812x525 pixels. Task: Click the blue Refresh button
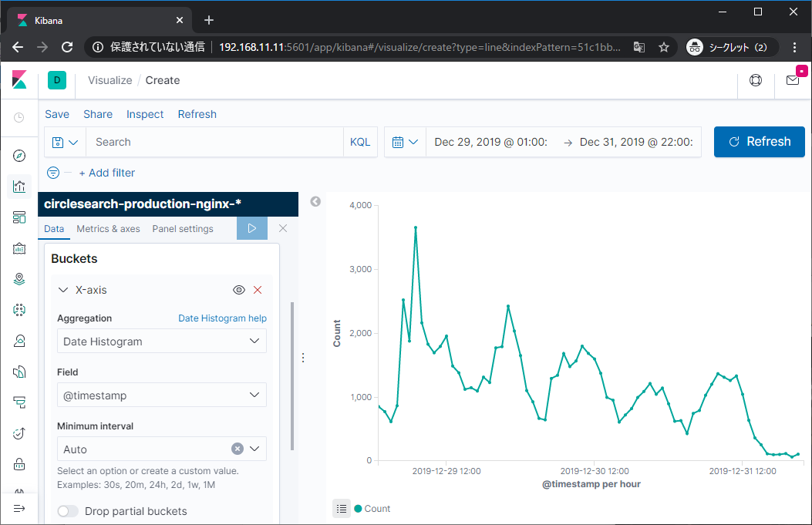pyautogui.click(x=759, y=142)
